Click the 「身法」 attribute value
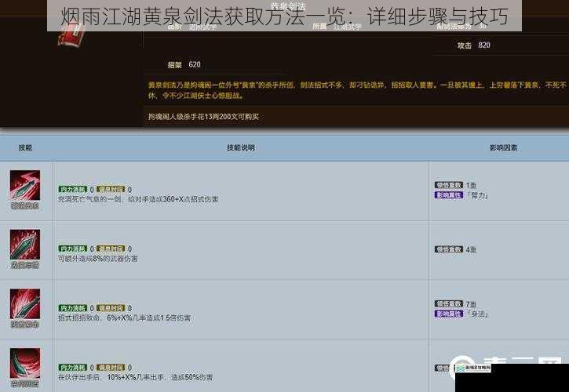569x392 pixels. (x=477, y=314)
